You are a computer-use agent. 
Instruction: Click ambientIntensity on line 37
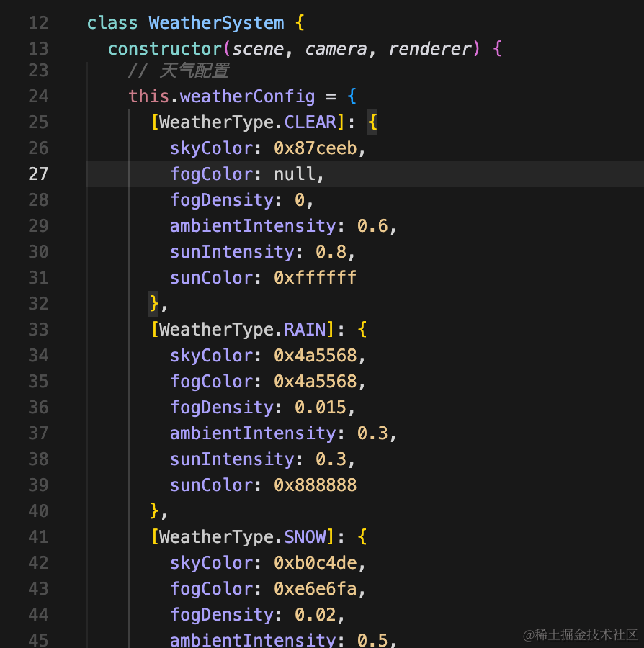click(x=253, y=433)
